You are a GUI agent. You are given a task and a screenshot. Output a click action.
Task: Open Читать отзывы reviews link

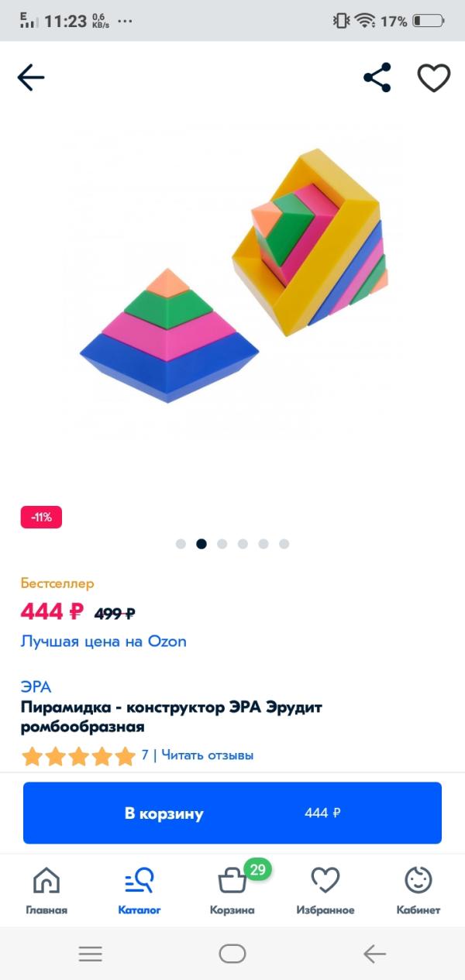(x=207, y=755)
